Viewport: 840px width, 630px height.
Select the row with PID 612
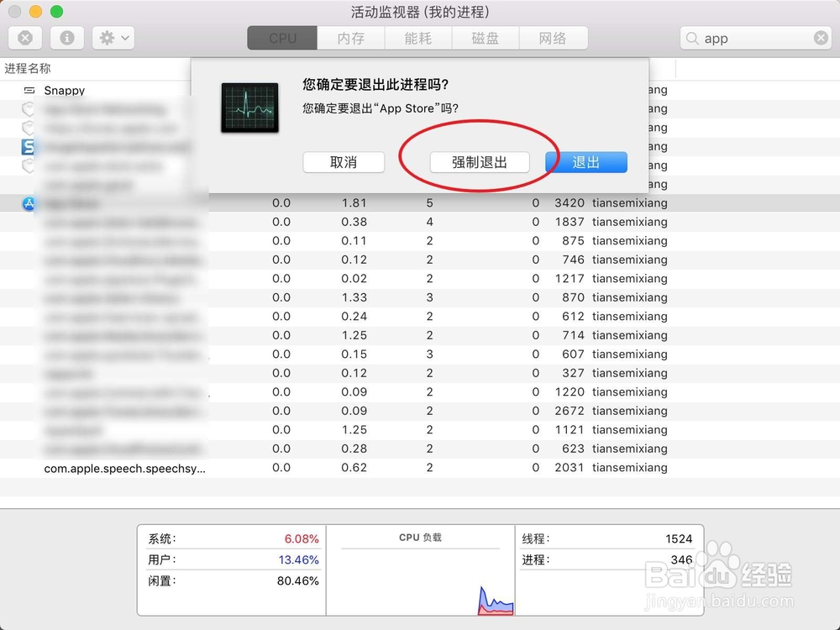420,317
